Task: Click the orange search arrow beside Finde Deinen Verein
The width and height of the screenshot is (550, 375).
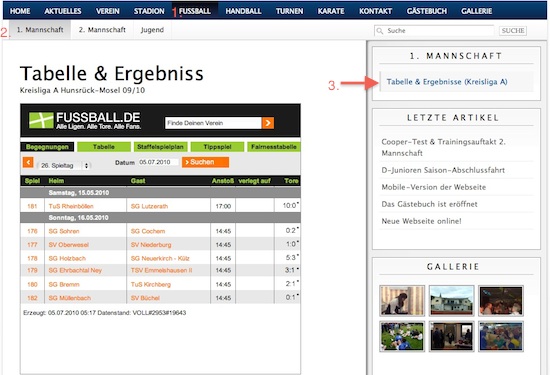Action: pyautogui.click(x=268, y=123)
